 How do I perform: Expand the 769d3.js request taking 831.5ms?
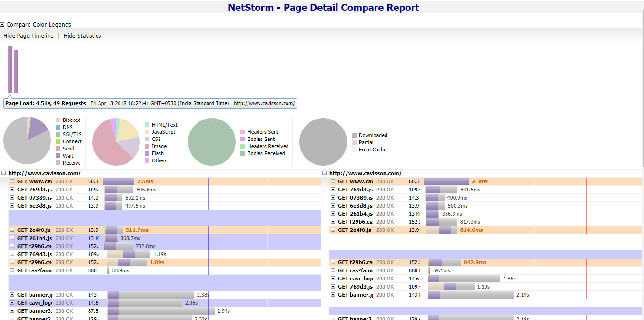click(x=333, y=190)
